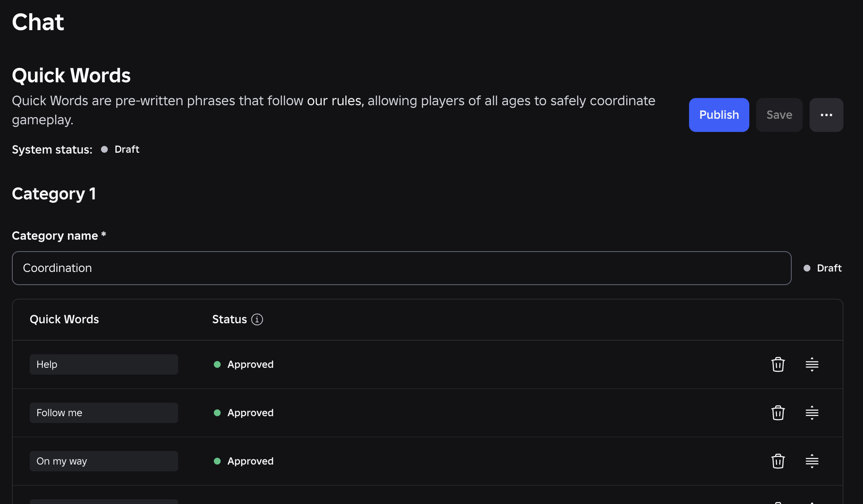Click the category Draft status indicator
This screenshot has width=863, height=504.
pos(823,268)
